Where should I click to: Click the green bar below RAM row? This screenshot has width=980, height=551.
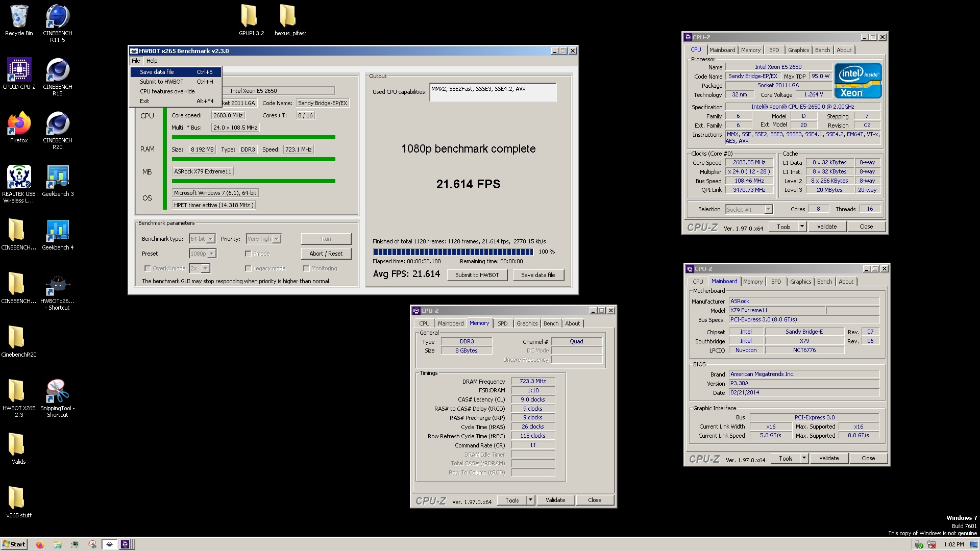(x=253, y=159)
